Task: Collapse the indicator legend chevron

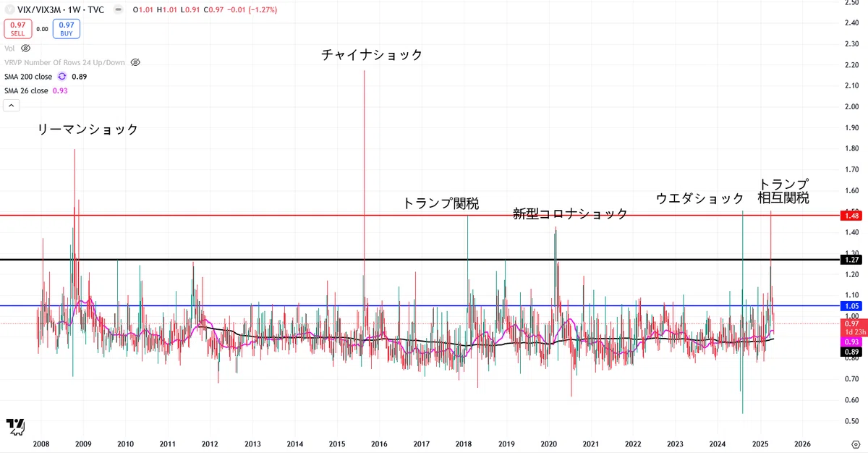Action: coord(12,105)
